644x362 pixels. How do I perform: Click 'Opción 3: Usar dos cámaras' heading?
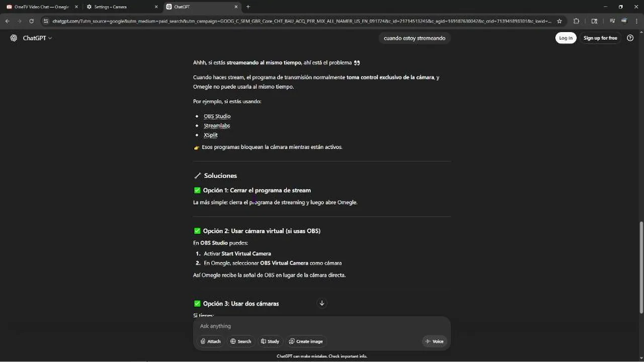click(x=236, y=304)
